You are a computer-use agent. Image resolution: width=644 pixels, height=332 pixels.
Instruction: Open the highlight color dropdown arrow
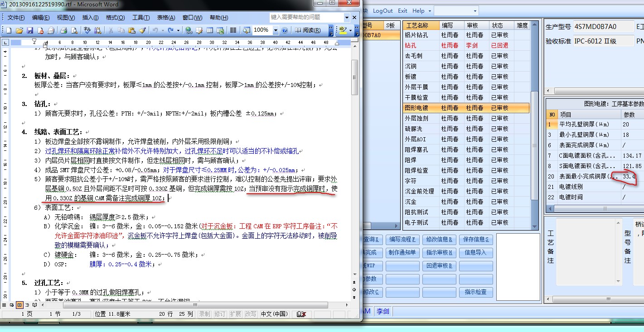pos(350,30)
